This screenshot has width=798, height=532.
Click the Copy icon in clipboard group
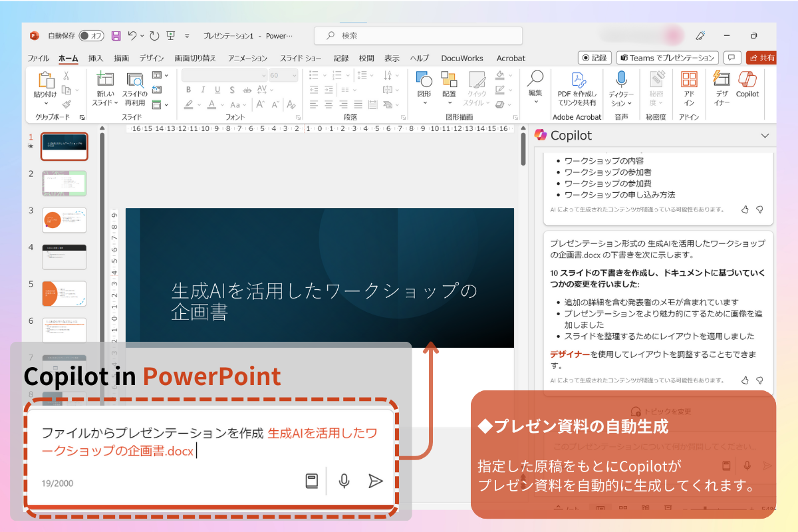[66, 90]
